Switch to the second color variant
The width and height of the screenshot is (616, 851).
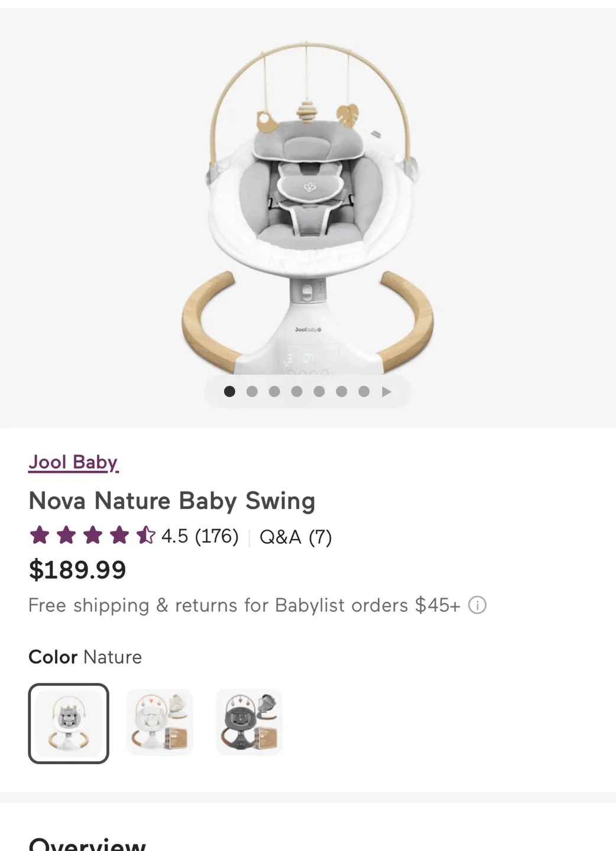tap(159, 722)
